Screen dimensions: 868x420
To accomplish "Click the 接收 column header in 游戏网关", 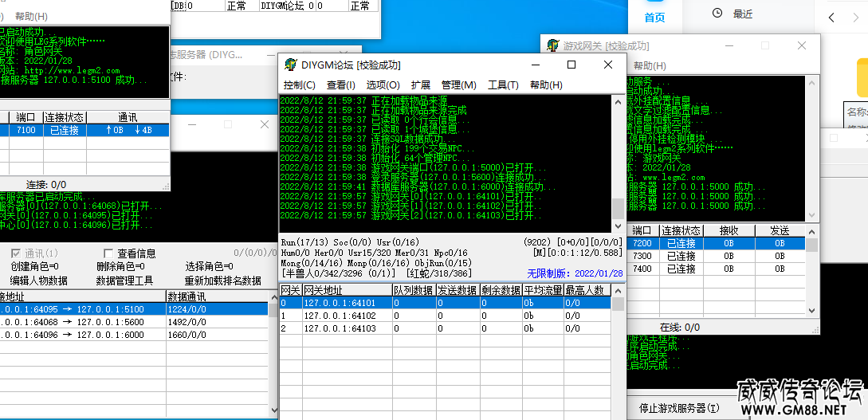I will 729,231.
